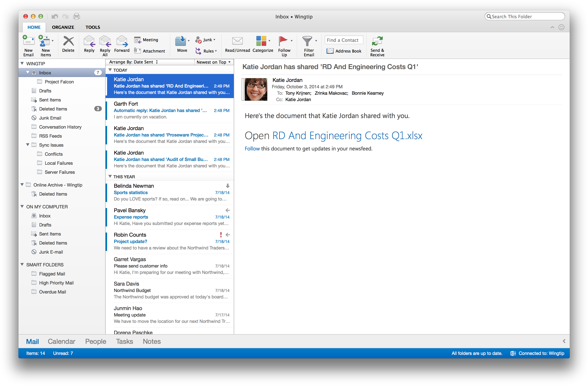Screen dimensions: 588x385
Task: Toggle Read/Unread status of message
Action: click(237, 41)
